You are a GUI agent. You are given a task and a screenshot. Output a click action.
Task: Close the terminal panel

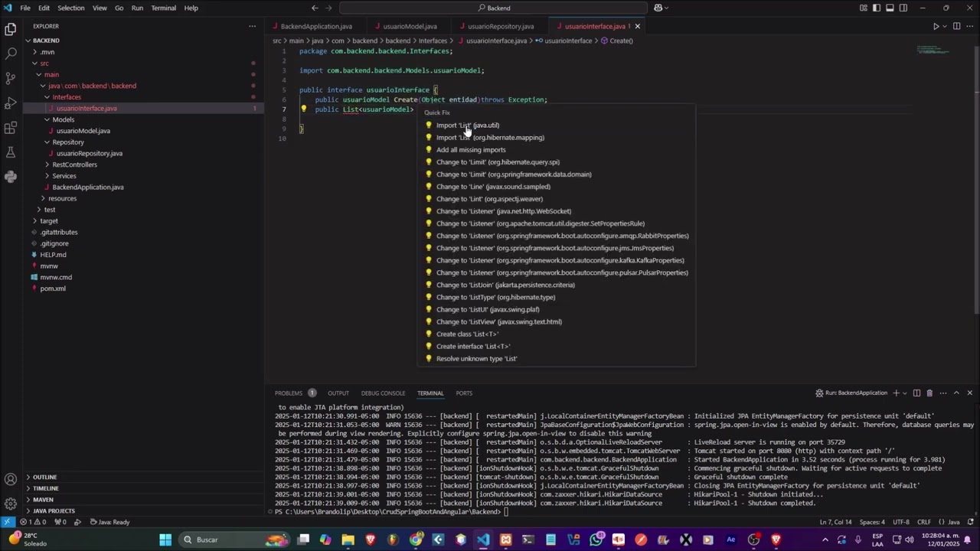click(x=969, y=393)
